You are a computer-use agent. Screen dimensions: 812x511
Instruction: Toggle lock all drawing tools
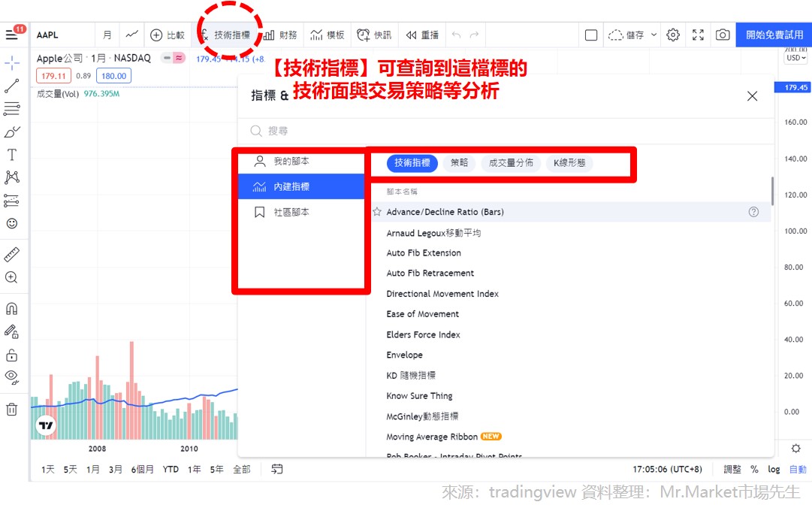click(12, 355)
